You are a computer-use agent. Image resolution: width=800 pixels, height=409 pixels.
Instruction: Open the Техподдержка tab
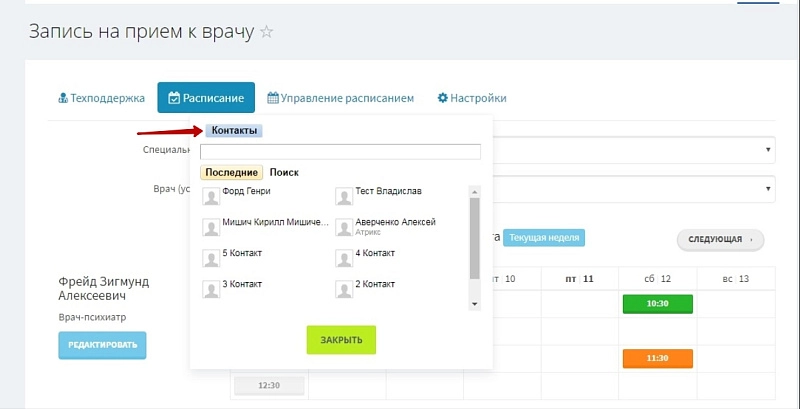(101, 98)
